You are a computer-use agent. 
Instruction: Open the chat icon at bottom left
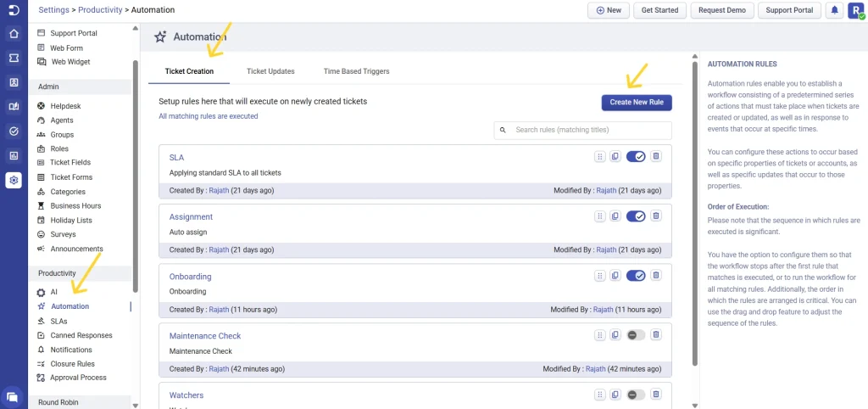point(13,395)
